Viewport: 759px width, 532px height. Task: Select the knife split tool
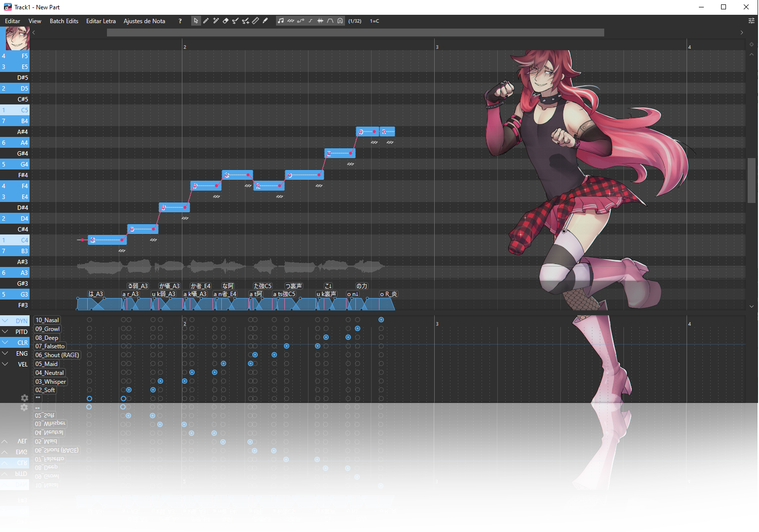(265, 21)
